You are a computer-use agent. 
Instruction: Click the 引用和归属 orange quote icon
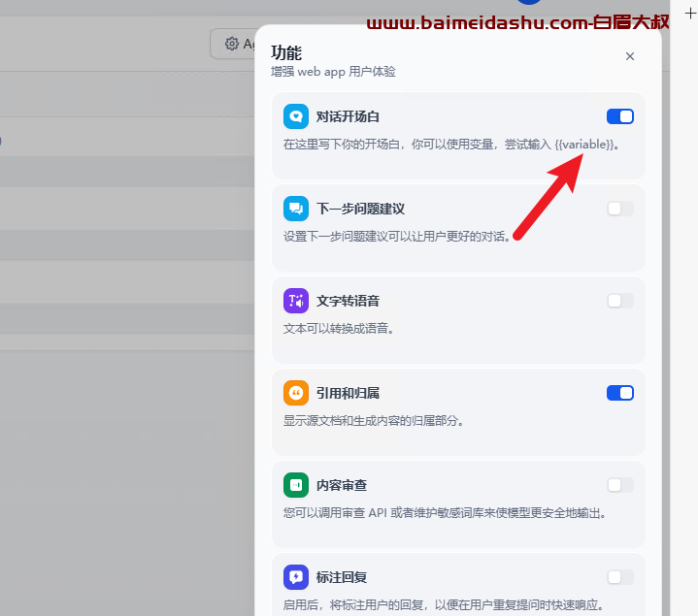[295, 393]
